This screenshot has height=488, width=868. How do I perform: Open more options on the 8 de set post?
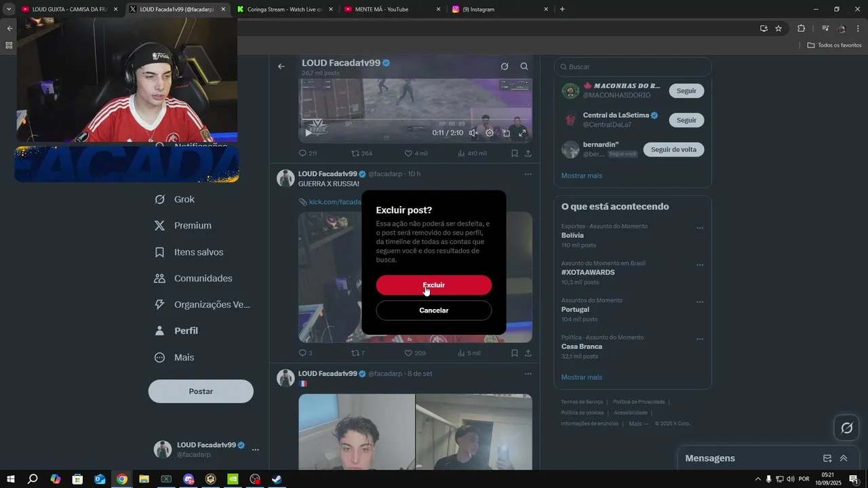528,373
